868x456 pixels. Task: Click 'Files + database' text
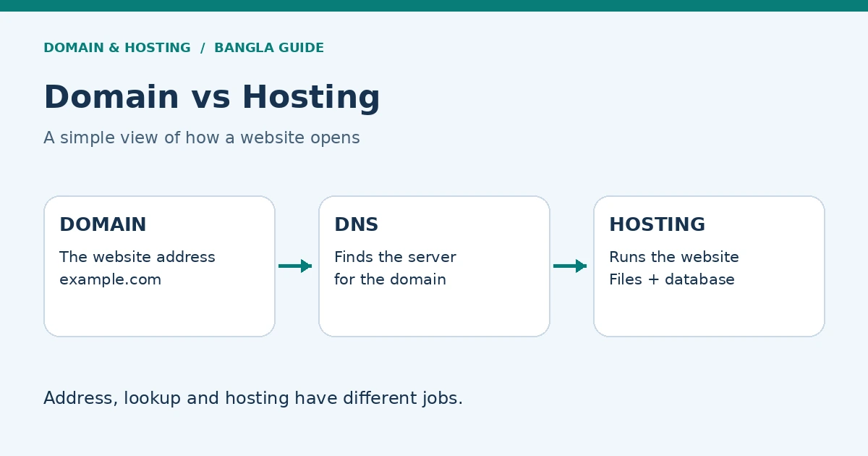click(x=672, y=279)
